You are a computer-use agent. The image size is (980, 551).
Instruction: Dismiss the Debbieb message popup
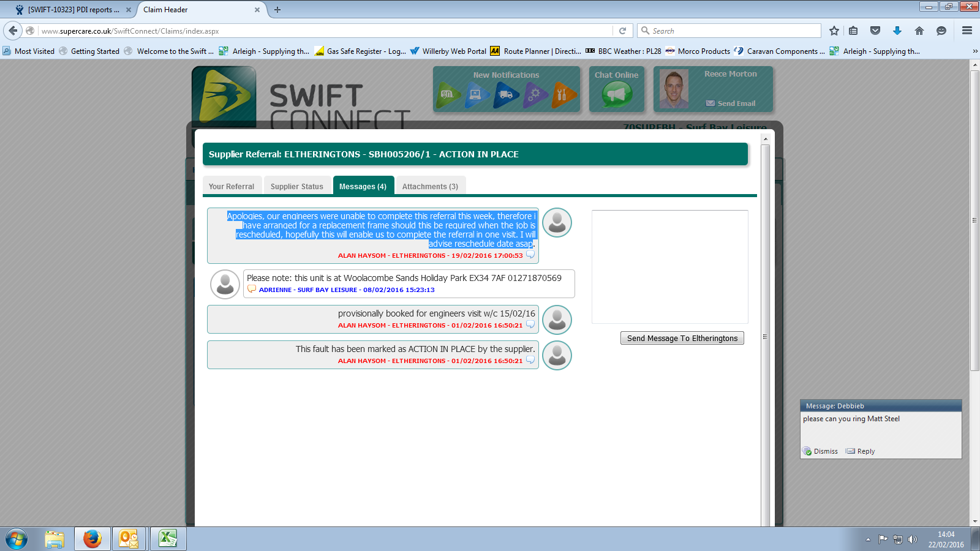pos(821,451)
